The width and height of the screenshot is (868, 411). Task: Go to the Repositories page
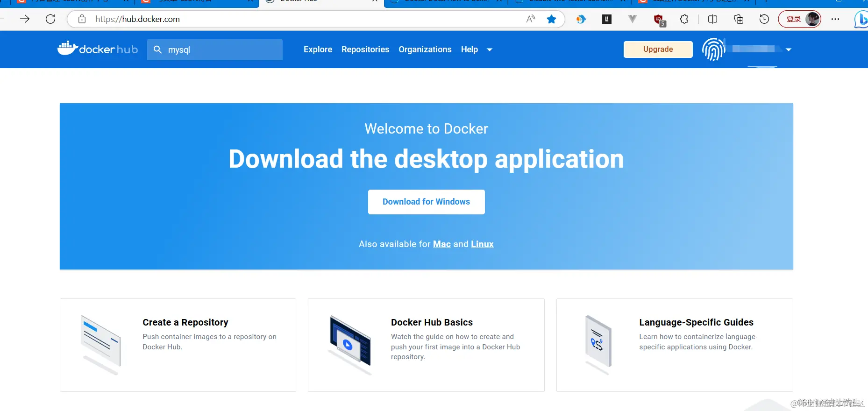[x=365, y=50]
